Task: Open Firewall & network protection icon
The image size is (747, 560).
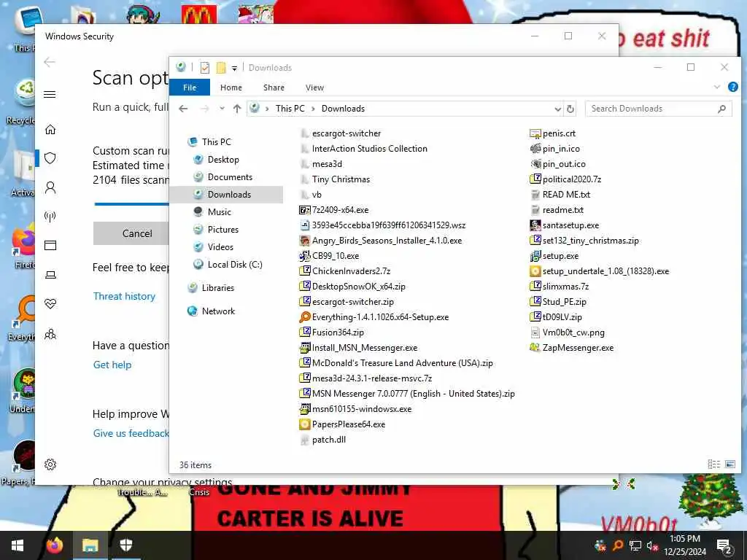Action: click(x=50, y=217)
